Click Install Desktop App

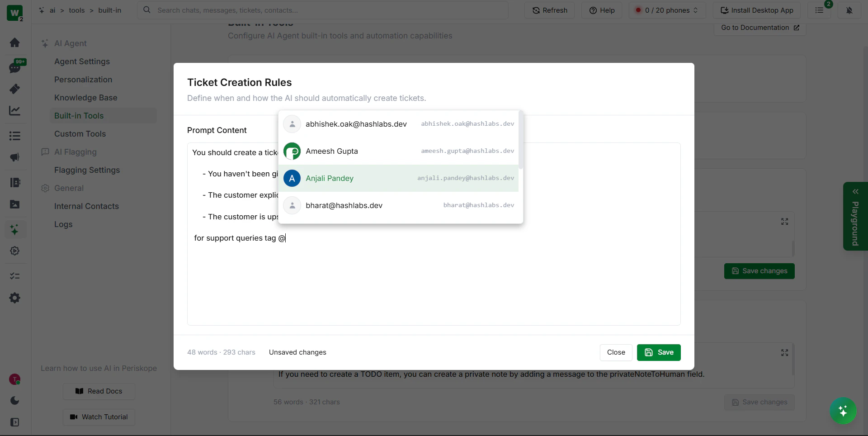coord(757,10)
